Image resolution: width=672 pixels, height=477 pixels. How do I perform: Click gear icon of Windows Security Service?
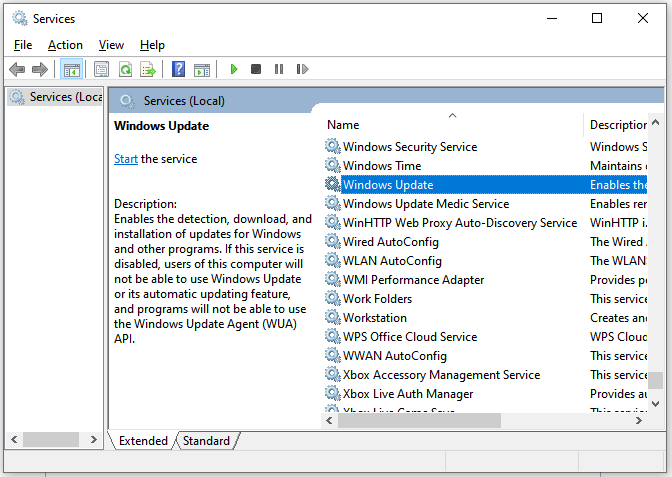point(332,146)
